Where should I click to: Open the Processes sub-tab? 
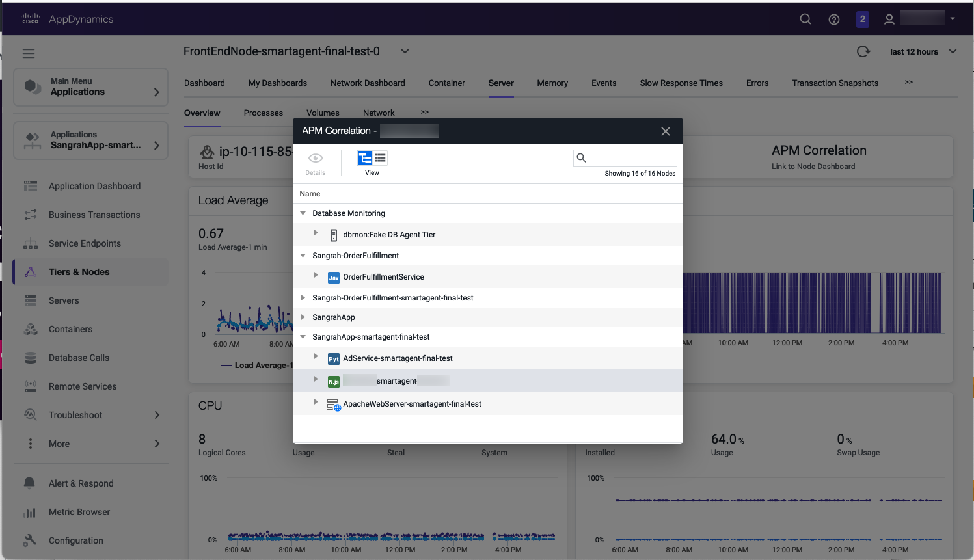click(264, 113)
